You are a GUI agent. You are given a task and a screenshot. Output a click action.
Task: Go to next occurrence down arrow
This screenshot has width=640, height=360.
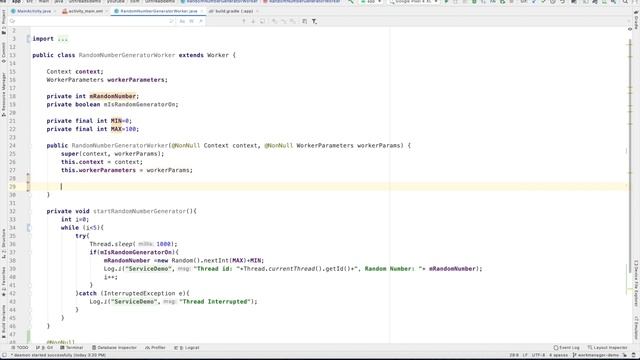click(253, 21)
